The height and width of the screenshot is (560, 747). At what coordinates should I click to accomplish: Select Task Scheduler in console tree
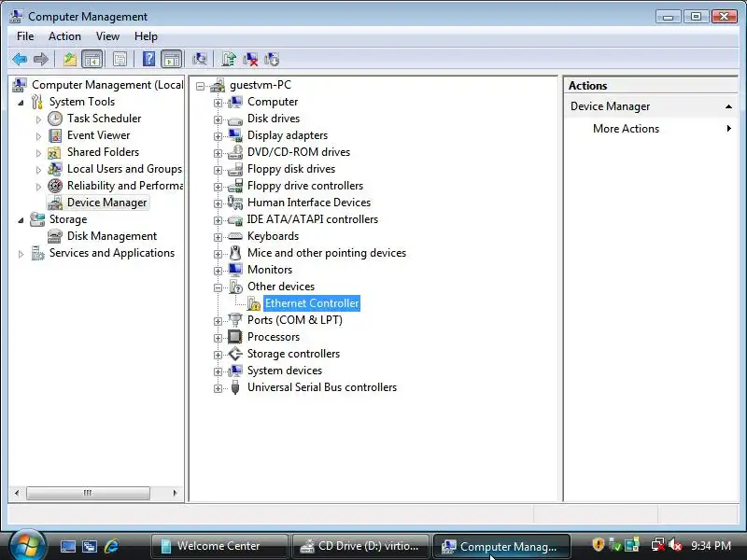pyautogui.click(x=104, y=119)
